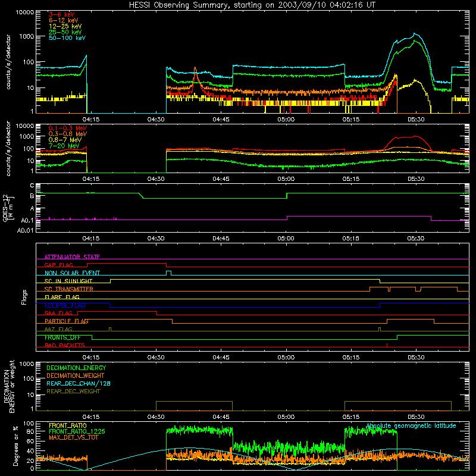This screenshot has width=476, height=476.
Task: Click the DECIMATION_WEIGHT legend label
Action: tap(76, 375)
